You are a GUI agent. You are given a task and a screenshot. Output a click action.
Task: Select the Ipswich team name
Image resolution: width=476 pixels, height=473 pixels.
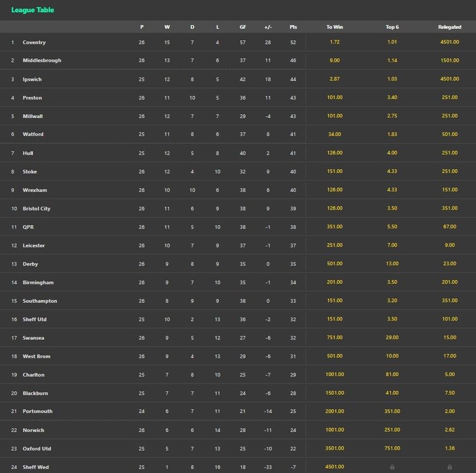tap(32, 79)
